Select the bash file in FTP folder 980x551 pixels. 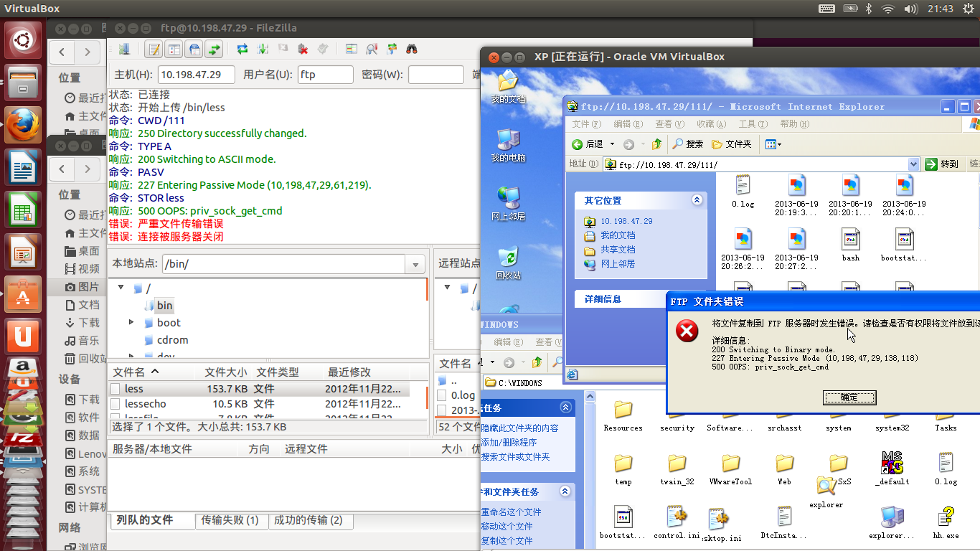coord(851,245)
